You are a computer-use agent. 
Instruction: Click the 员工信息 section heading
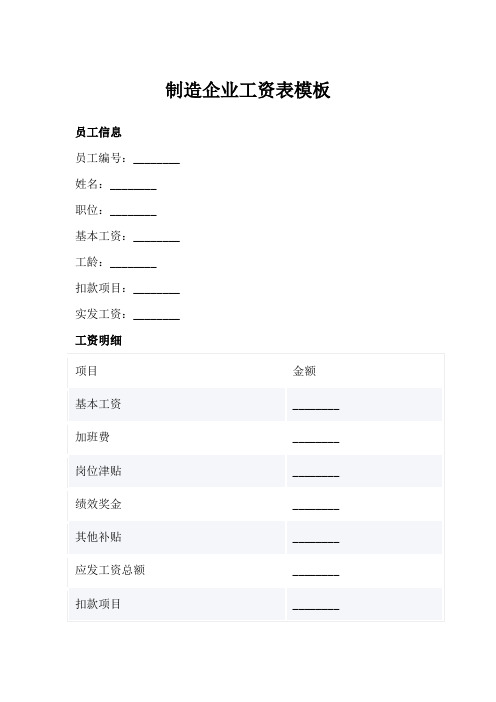[x=98, y=133]
